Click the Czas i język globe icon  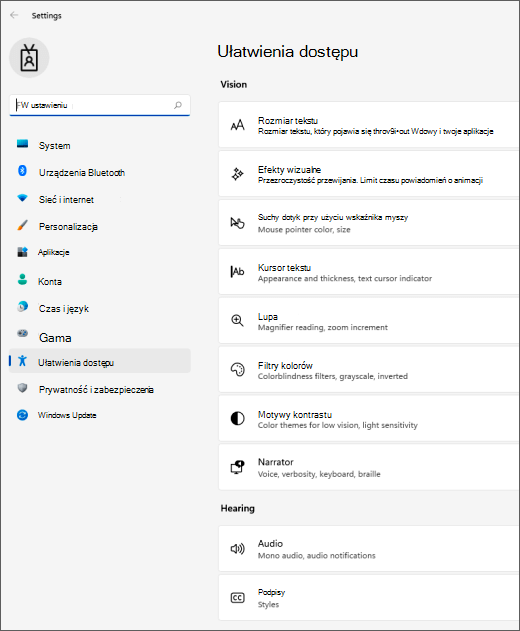(x=23, y=307)
